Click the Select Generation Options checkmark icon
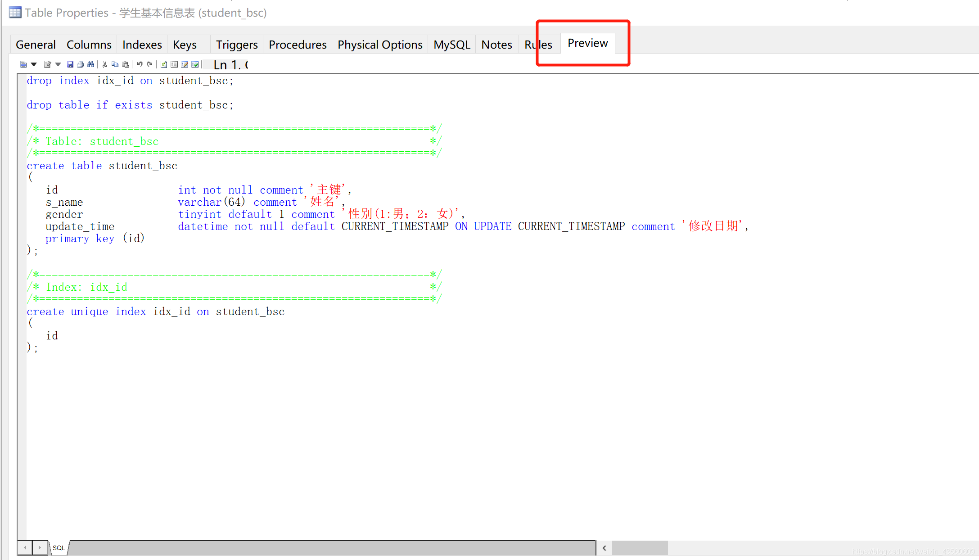This screenshot has width=979, height=560. point(195,64)
